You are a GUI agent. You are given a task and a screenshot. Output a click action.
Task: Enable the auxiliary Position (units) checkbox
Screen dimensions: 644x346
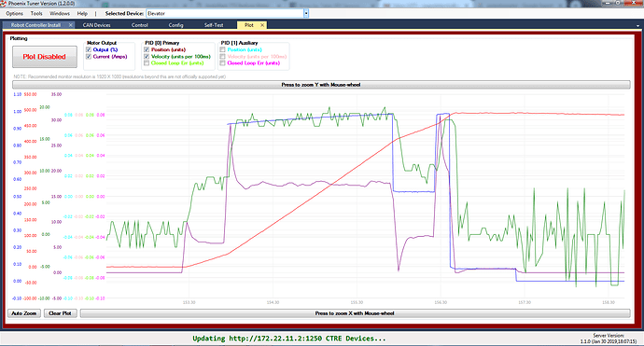pos(223,49)
